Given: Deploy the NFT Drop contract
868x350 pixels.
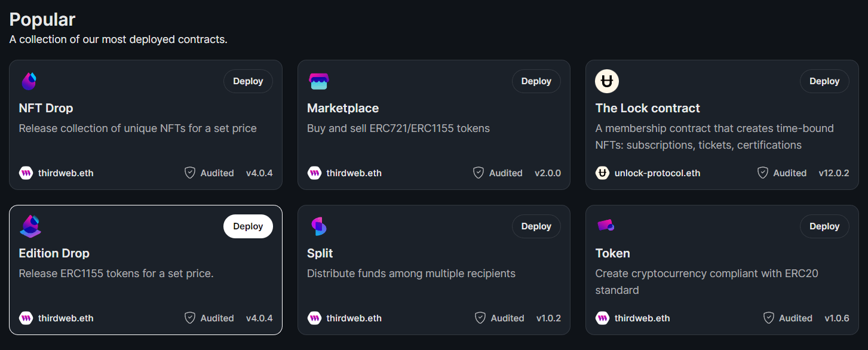Looking at the screenshot, I should (248, 81).
